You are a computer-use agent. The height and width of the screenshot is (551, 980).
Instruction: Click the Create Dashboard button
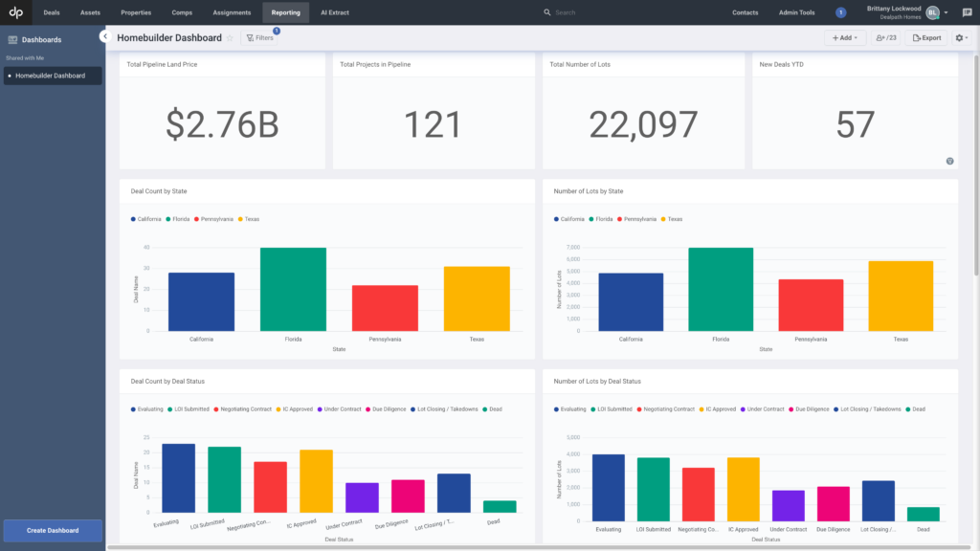pos(52,530)
